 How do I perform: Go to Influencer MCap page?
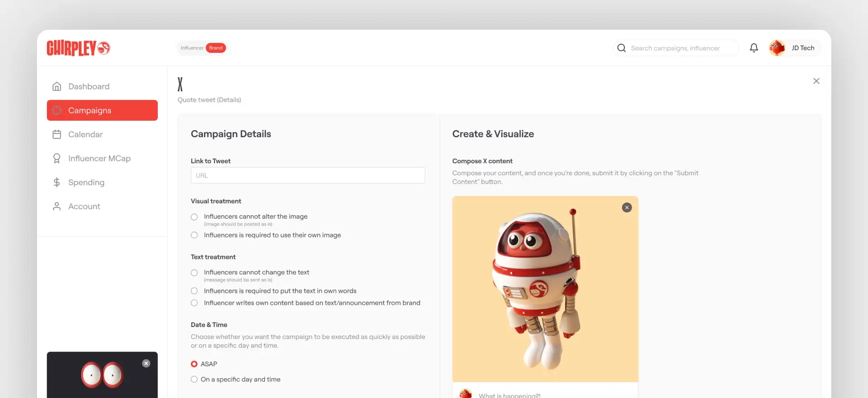99,158
